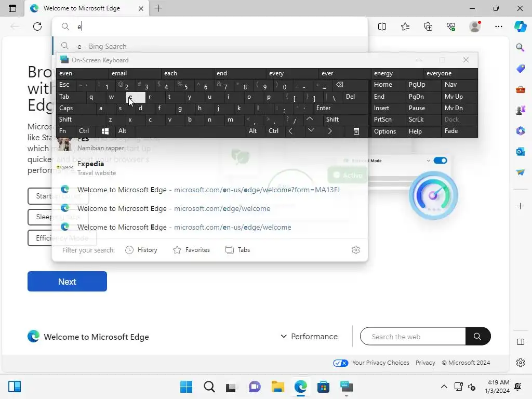Open sidebar settings gear icon
This screenshot has width=532, height=399.
point(521,363)
